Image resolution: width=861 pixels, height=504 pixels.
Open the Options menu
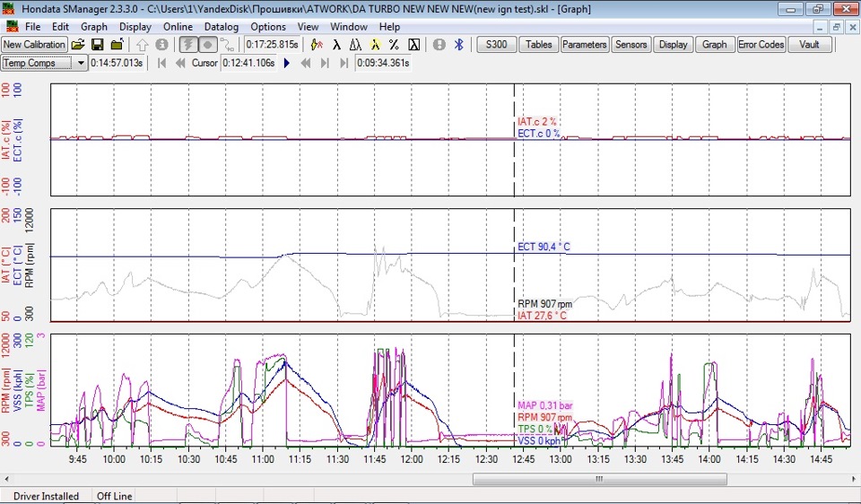(x=268, y=26)
